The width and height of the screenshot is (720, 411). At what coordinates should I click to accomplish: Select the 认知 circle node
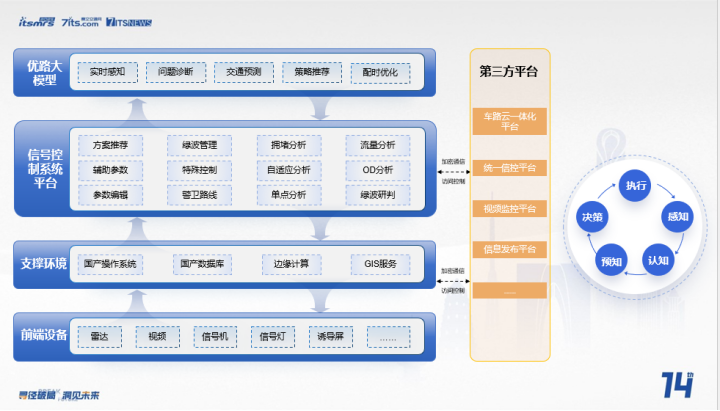coord(658,260)
